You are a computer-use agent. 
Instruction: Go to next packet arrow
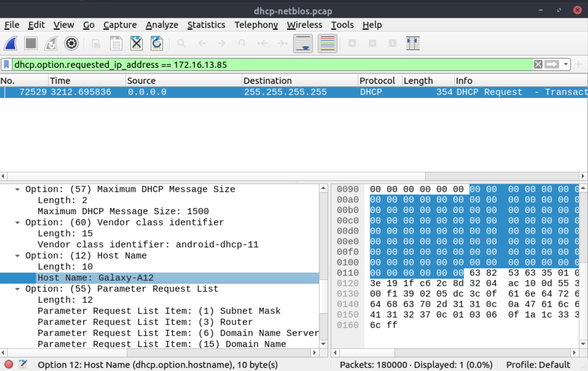coord(222,43)
